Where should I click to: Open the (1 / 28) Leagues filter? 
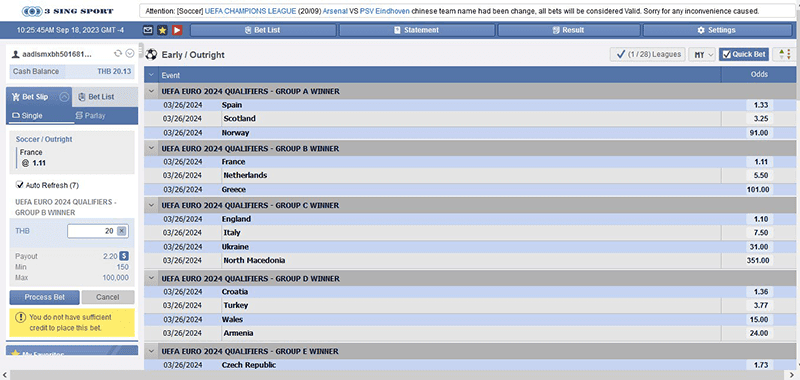(647, 54)
